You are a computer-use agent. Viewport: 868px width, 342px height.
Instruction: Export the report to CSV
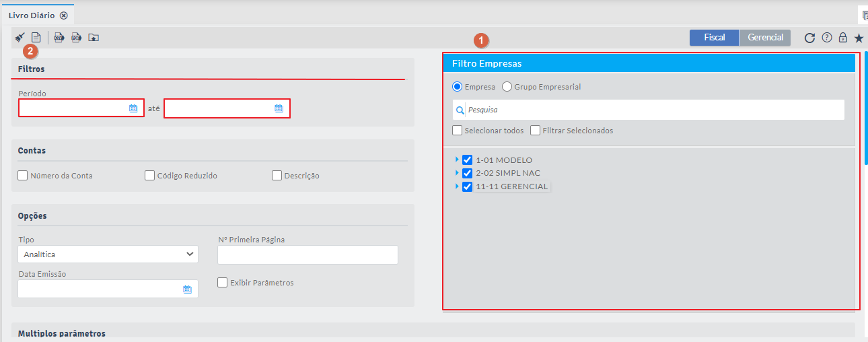click(x=59, y=38)
